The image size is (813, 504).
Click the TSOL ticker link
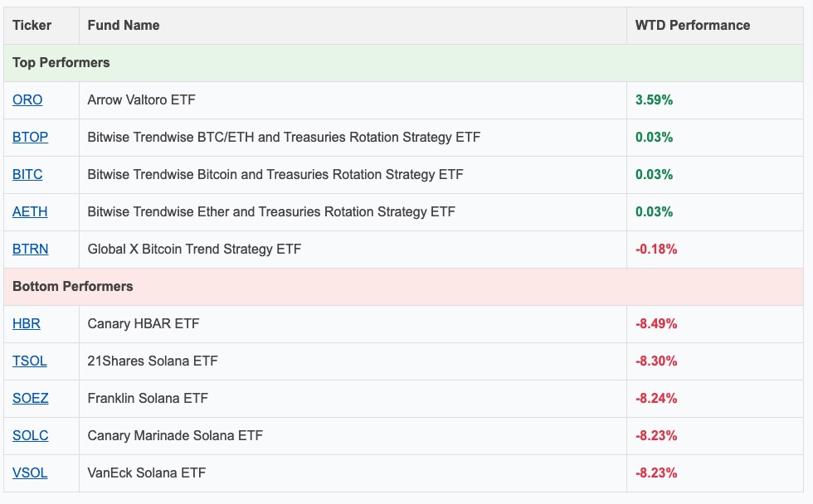tap(30, 361)
